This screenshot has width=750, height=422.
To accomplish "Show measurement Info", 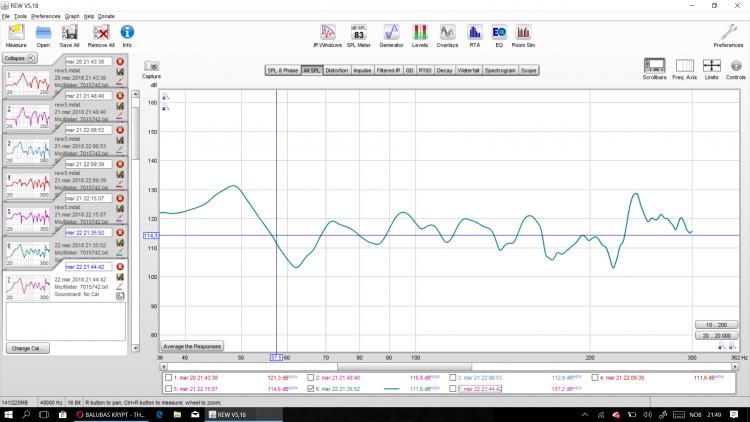I will coord(127,36).
